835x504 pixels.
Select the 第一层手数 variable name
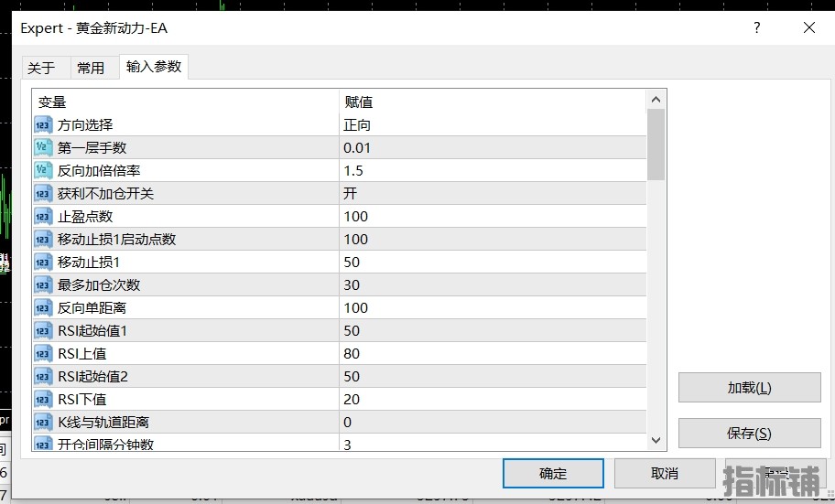(92, 148)
